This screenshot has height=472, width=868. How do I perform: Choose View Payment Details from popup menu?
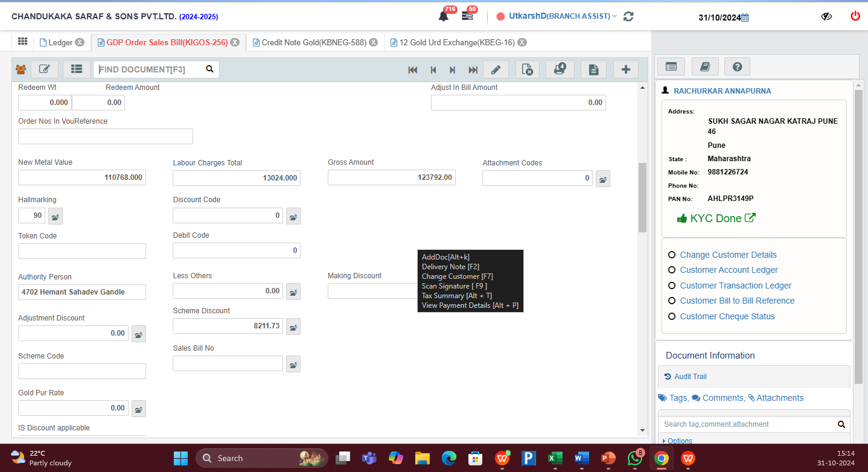pos(470,305)
